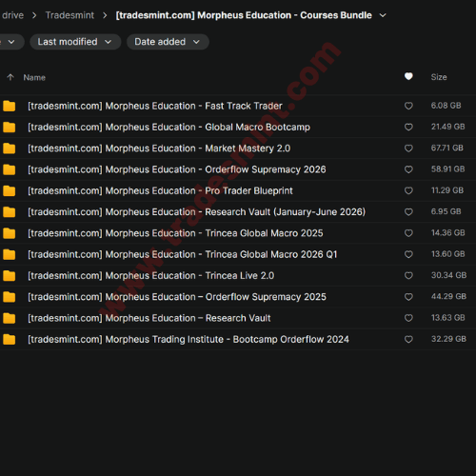Open the Orderflow Supremacy 2026 folder name
The image size is (476, 476).
[x=177, y=169]
